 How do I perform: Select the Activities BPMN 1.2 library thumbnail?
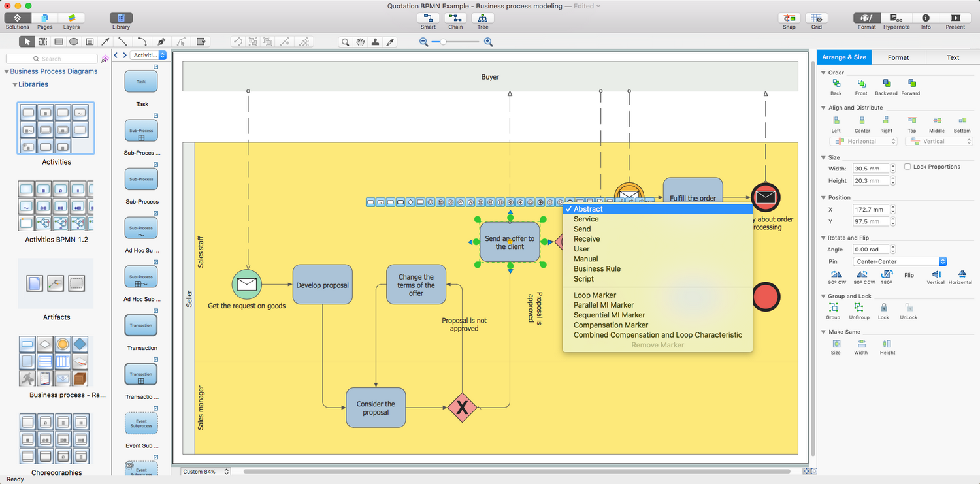pos(56,206)
